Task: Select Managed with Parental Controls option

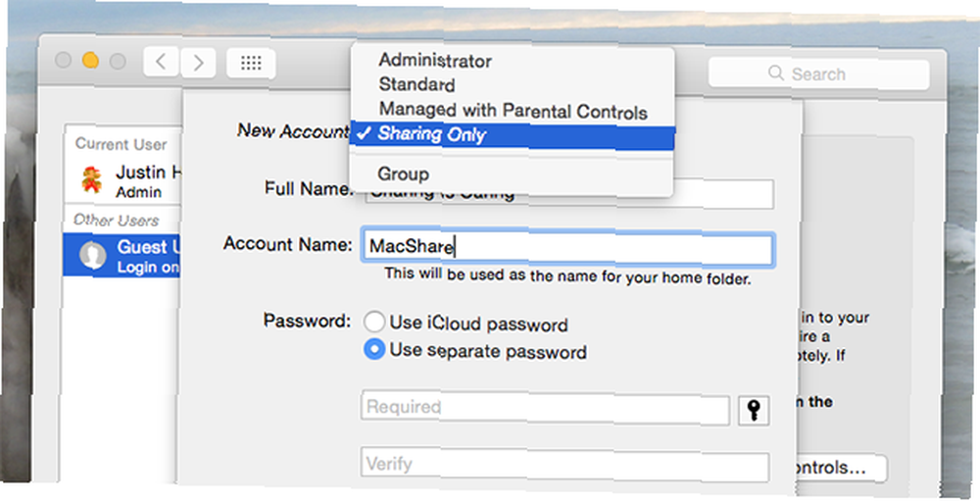Action: click(512, 110)
